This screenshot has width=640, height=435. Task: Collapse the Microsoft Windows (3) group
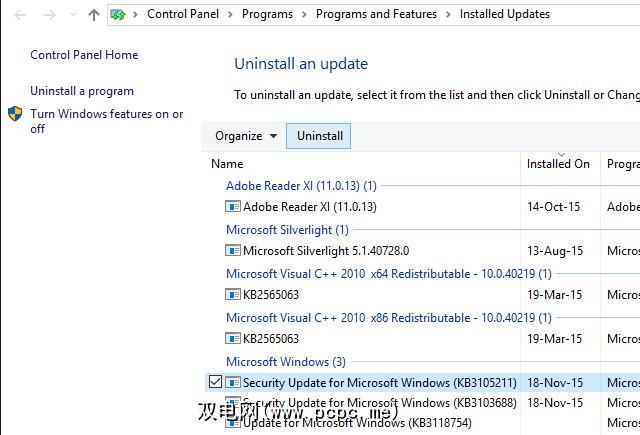point(286,362)
